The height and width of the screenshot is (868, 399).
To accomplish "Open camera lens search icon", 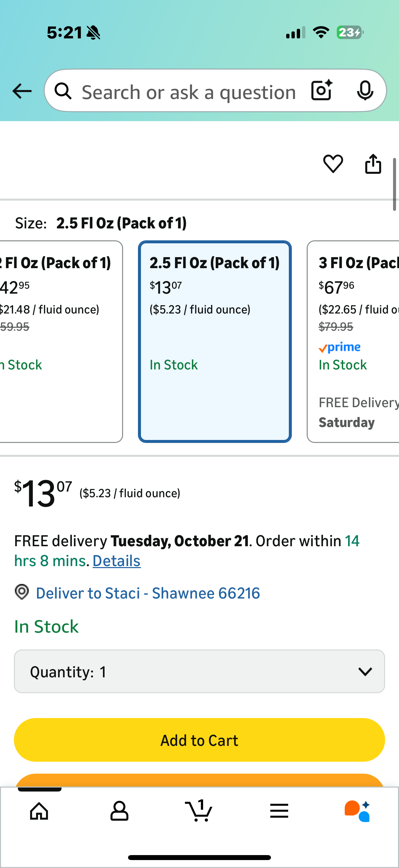I will (x=322, y=91).
